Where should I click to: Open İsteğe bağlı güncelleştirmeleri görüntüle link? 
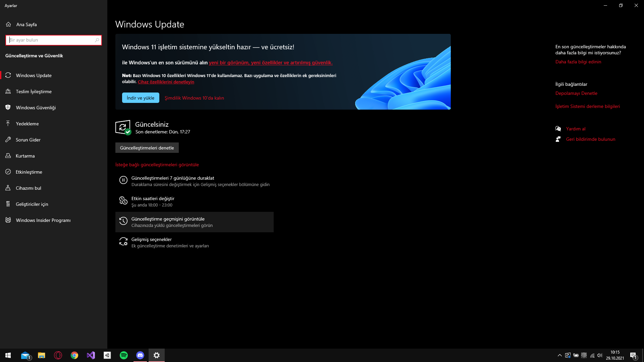pyautogui.click(x=157, y=165)
